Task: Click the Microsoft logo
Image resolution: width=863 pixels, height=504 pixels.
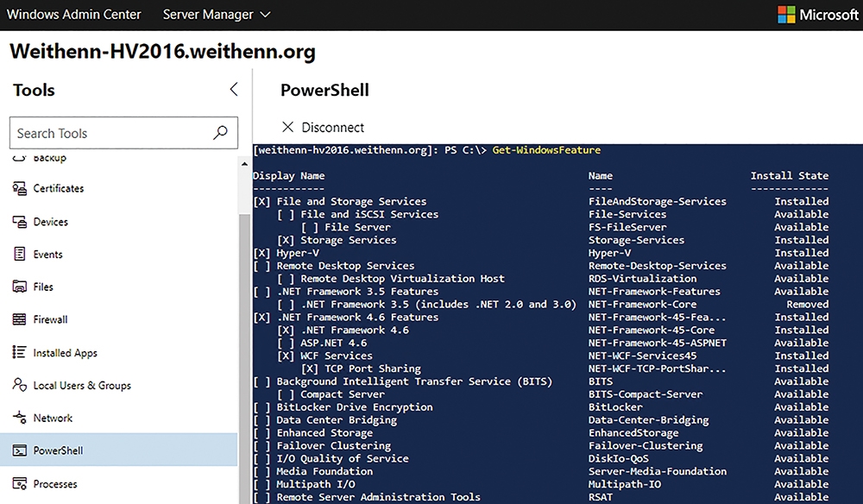Action: click(x=786, y=15)
